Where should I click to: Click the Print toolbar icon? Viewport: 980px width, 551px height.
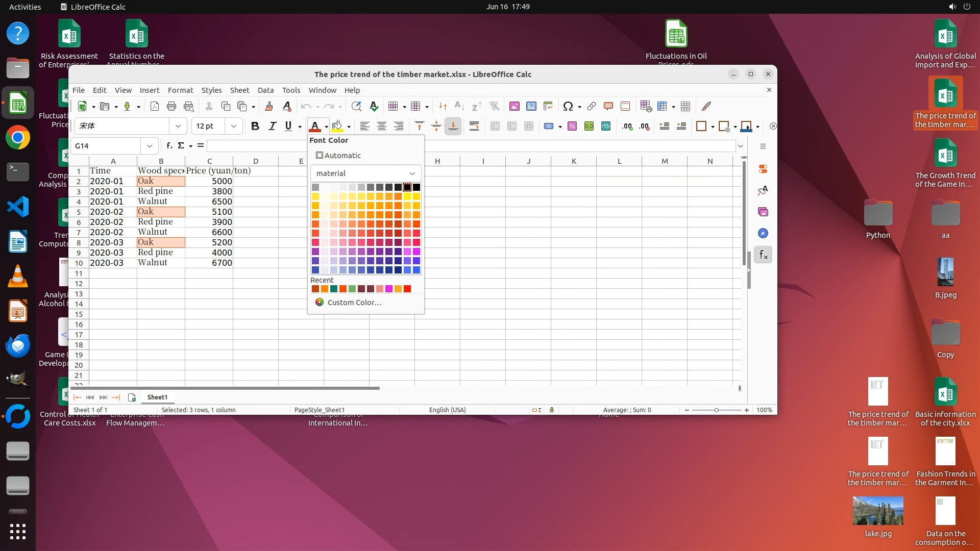tap(171, 106)
